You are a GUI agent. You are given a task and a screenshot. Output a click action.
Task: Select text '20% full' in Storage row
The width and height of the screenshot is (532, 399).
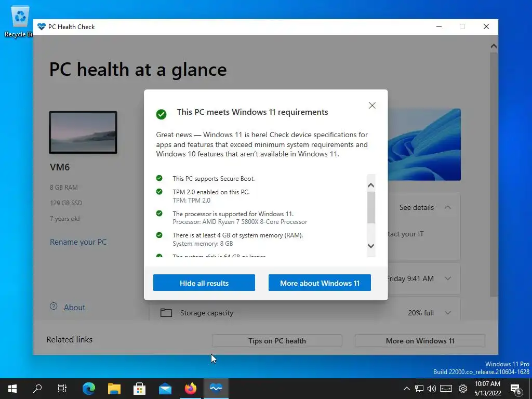[421, 313]
